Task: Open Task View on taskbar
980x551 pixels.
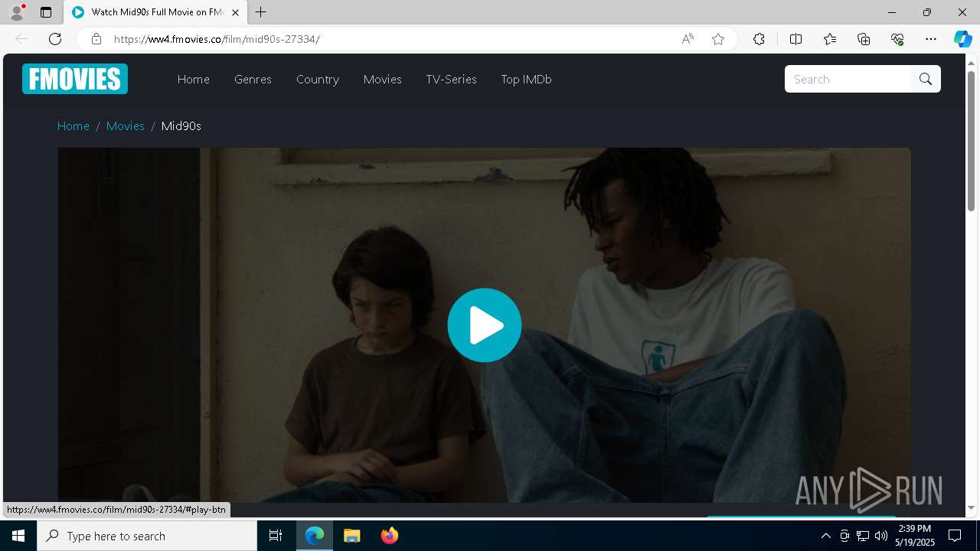Action: [276, 536]
